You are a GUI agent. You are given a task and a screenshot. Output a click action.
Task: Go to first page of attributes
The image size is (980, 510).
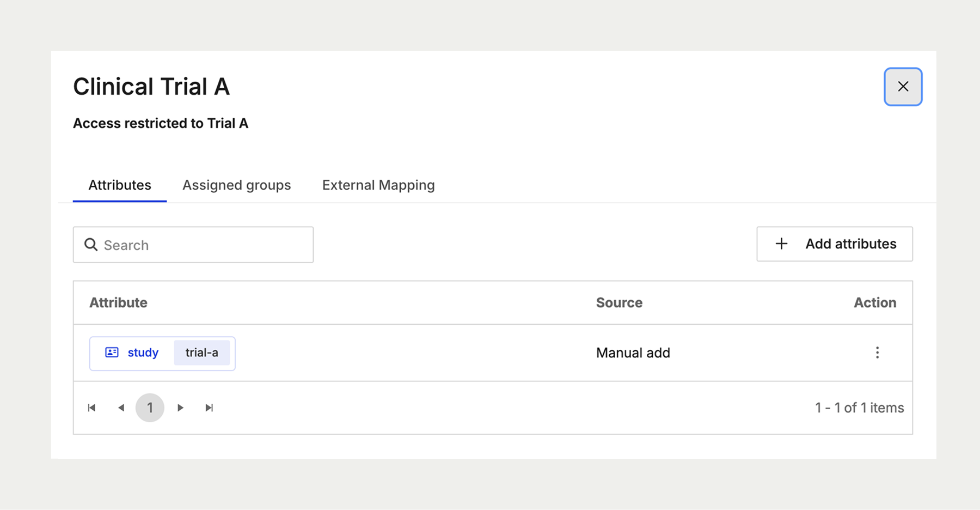click(x=91, y=408)
